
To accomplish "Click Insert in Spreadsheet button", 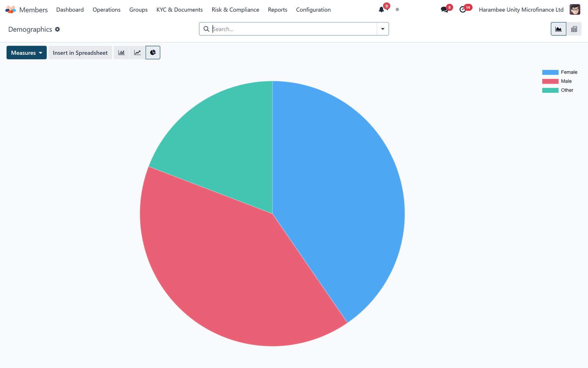I will tap(80, 53).
